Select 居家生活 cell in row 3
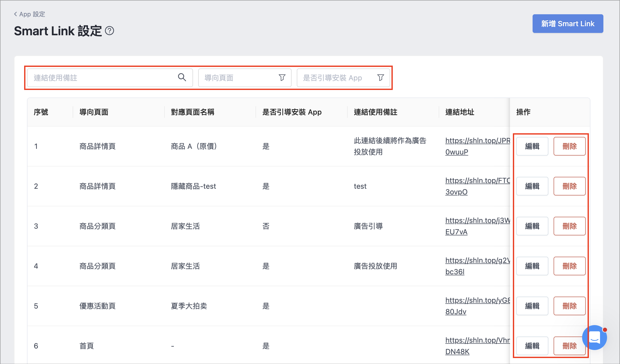The image size is (620, 364). (x=185, y=226)
